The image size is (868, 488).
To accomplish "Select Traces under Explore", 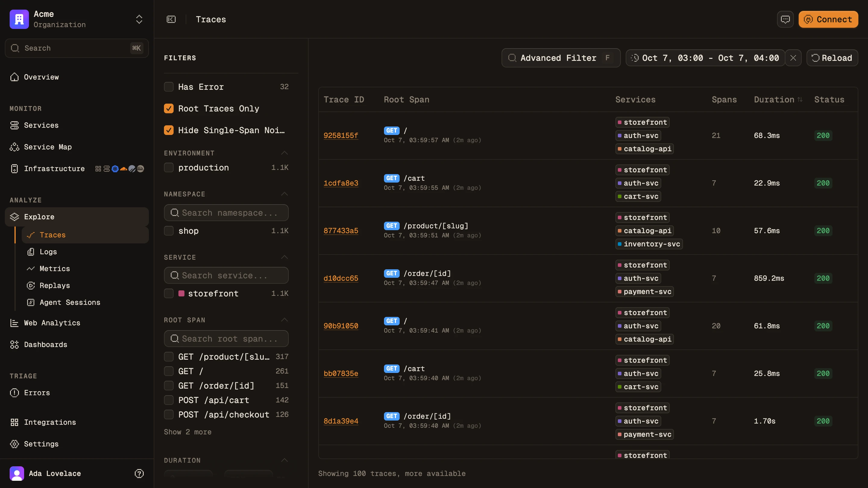I will click(85, 235).
